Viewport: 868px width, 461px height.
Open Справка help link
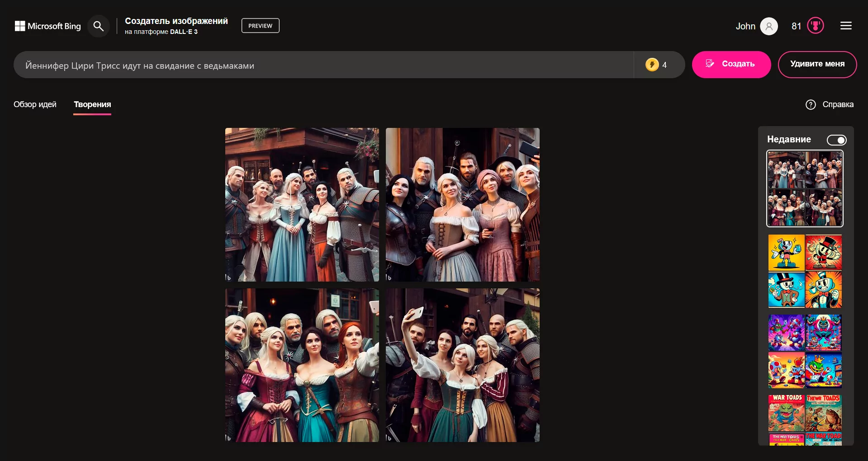click(838, 104)
